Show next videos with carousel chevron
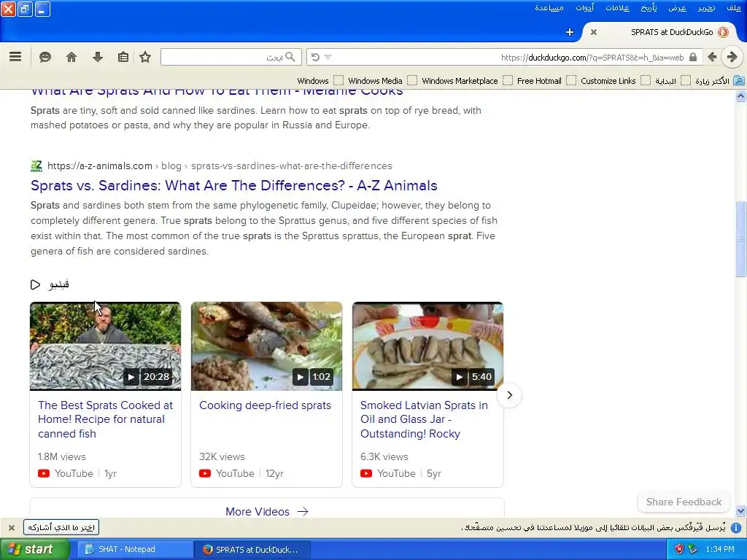This screenshot has width=747, height=560. pos(509,395)
